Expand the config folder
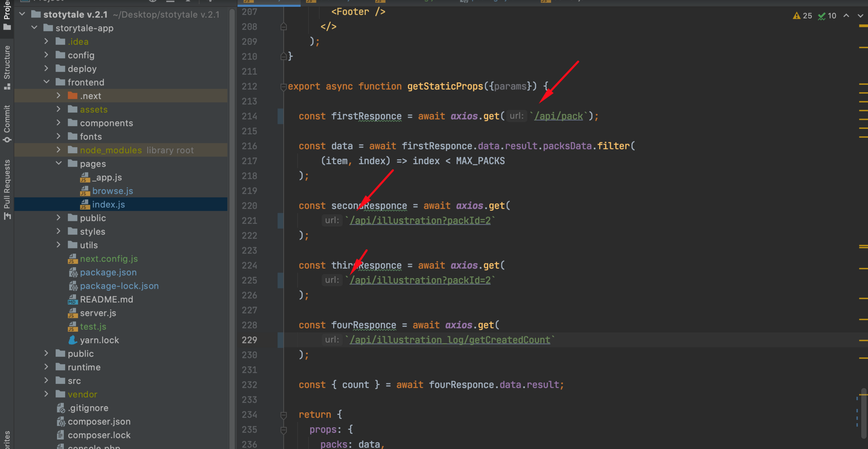This screenshot has width=868, height=449. tap(47, 55)
